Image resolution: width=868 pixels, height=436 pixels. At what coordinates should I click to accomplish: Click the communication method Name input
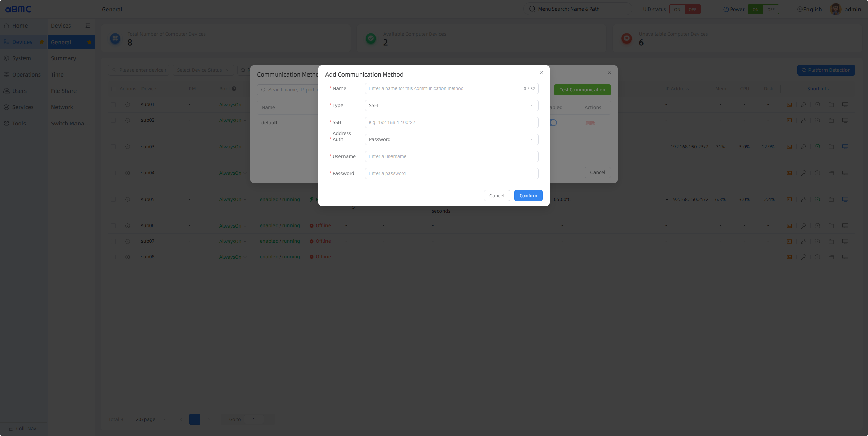[x=451, y=88]
